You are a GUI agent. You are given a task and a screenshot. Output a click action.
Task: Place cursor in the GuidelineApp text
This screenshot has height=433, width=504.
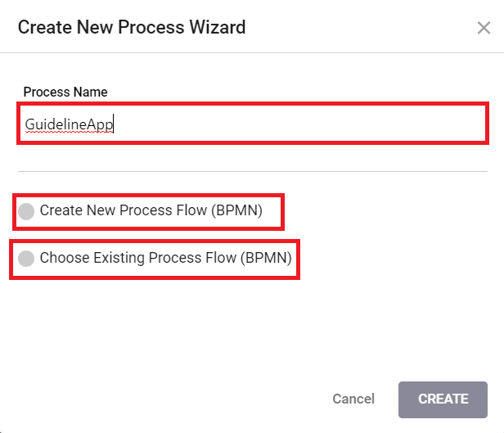[x=69, y=124]
